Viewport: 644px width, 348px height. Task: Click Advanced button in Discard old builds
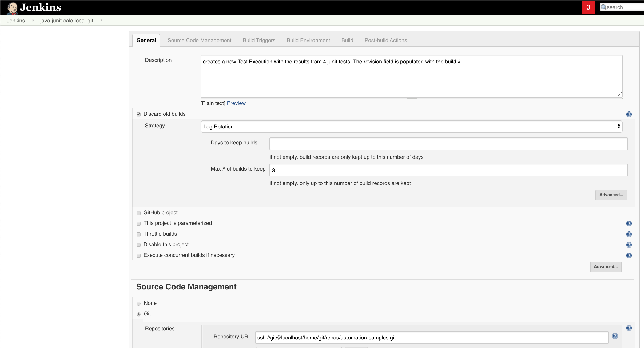pos(611,195)
